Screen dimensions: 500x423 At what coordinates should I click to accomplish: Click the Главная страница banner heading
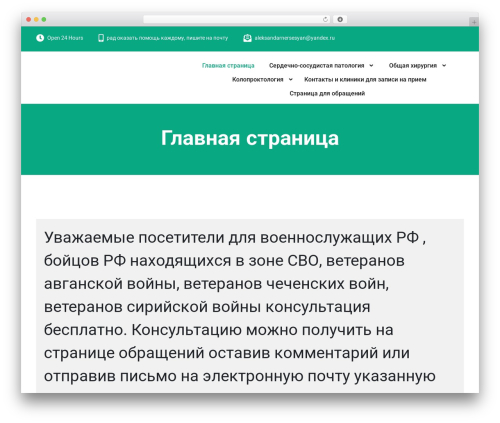coord(250,138)
